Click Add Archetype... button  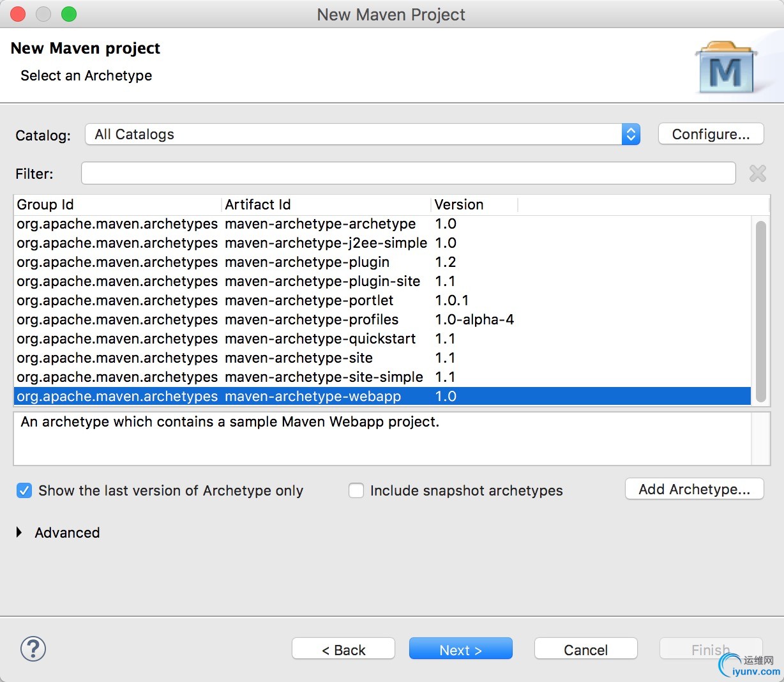[694, 489]
